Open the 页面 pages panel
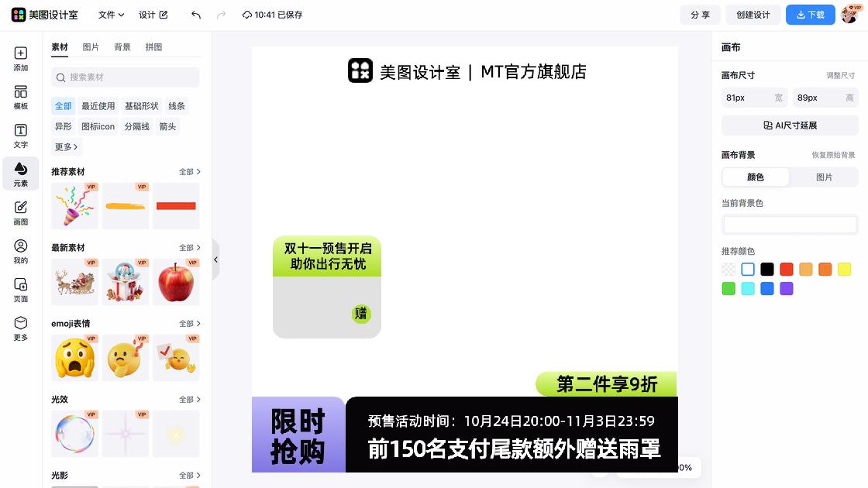This screenshot has width=868, height=488. pyautogui.click(x=20, y=288)
